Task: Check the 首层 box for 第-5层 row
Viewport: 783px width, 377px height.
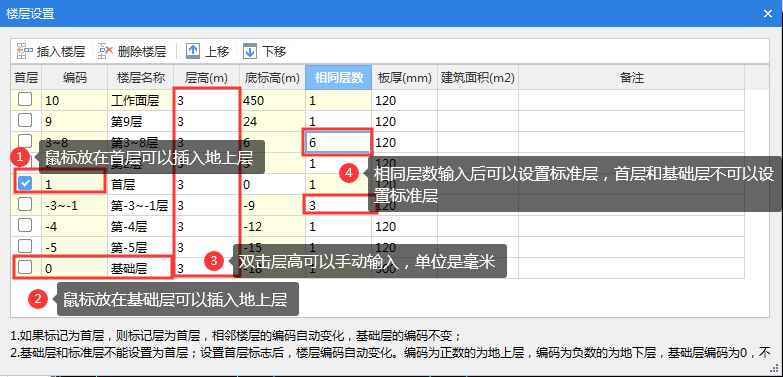Action: (x=25, y=246)
